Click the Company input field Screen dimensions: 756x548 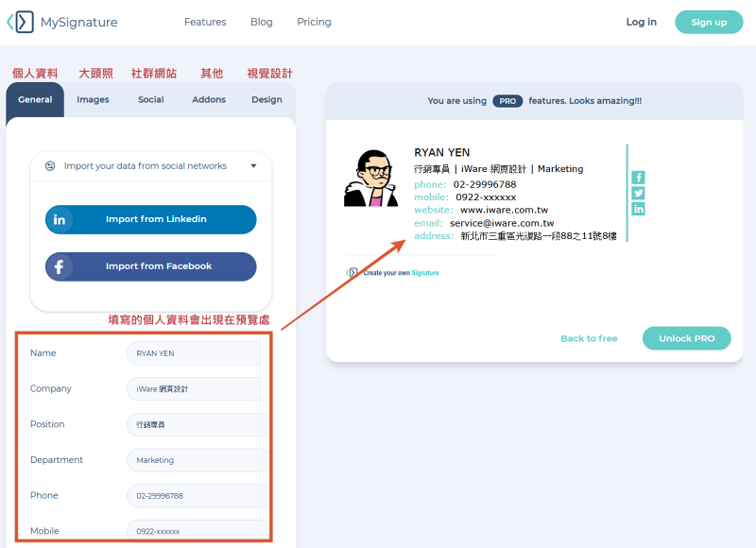coord(195,389)
